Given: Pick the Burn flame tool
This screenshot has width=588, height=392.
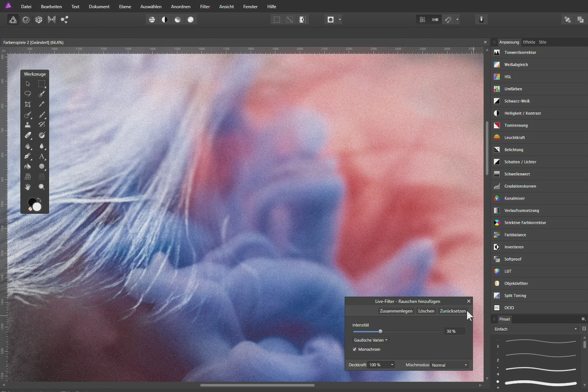Looking at the screenshot, I should (x=28, y=146).
